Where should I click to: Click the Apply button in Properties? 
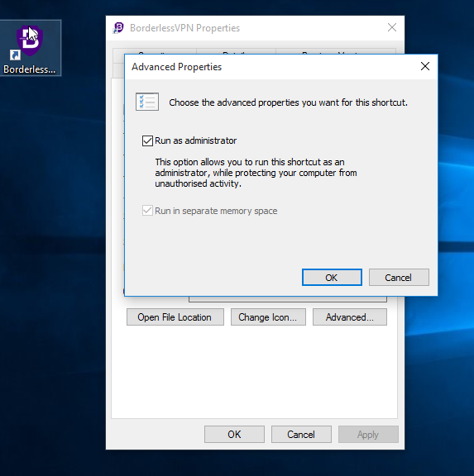tap(368, 434)
